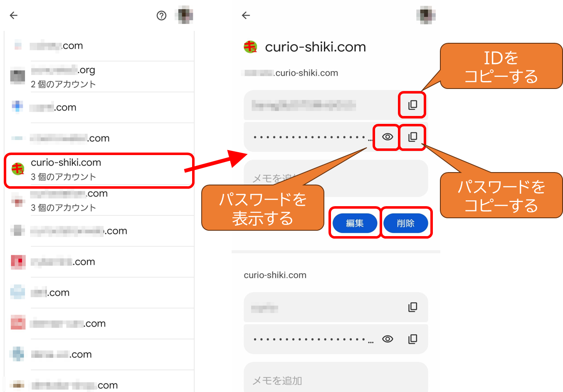Open the .com entry below curio-shiki.com

(x=99, y=200)
